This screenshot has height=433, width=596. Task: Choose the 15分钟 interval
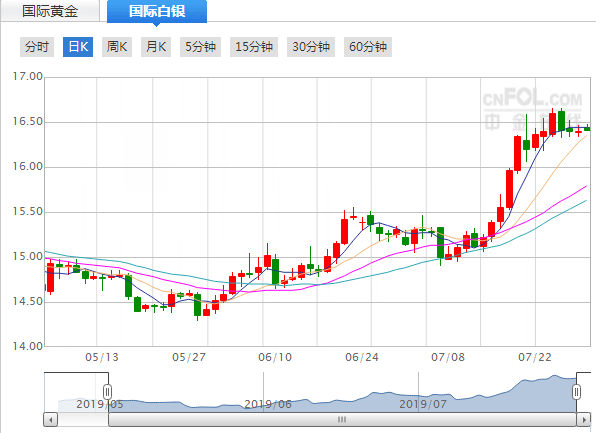pos(254,47)
